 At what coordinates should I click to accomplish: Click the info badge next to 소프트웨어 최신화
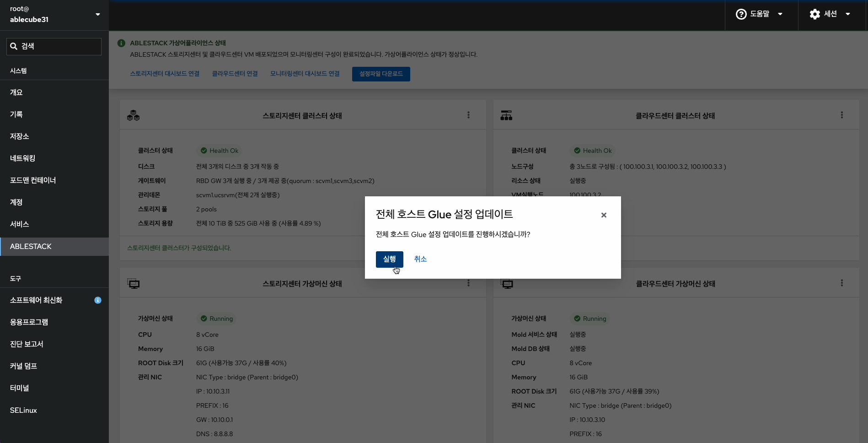pyautogui.click(x=98, y=300)
